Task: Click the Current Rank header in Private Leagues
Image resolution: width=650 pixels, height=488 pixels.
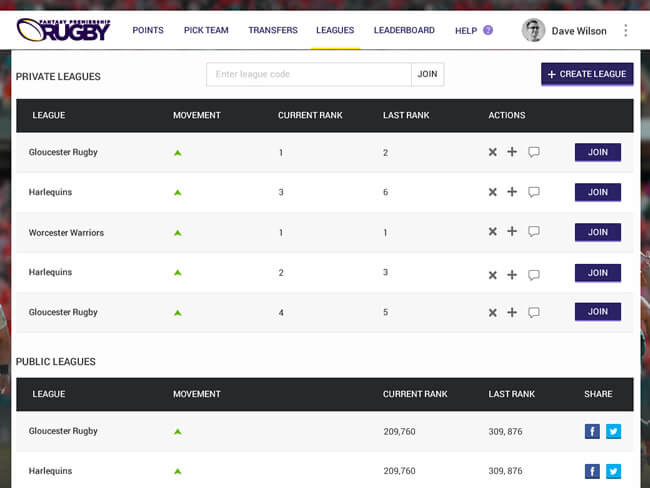Action: click(310, 115)
